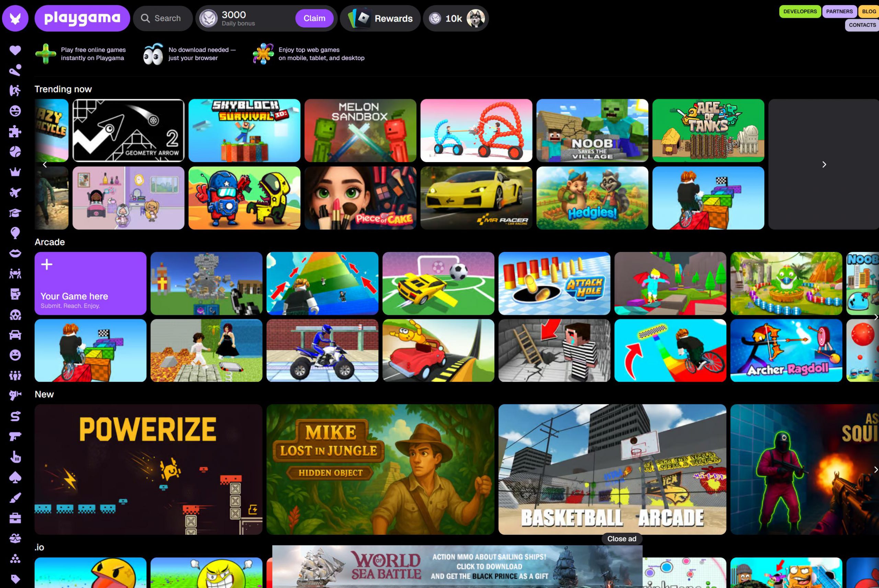Image resolution: width=879 pixels, height=588 pixels.
Task: Select the ball triangle billiards category
Action: [x=15, y=559]
